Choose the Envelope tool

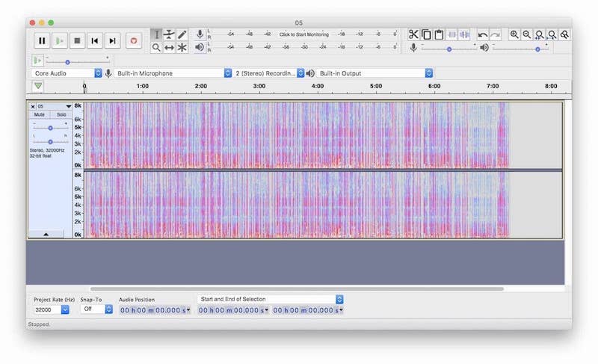click(169, 34)
